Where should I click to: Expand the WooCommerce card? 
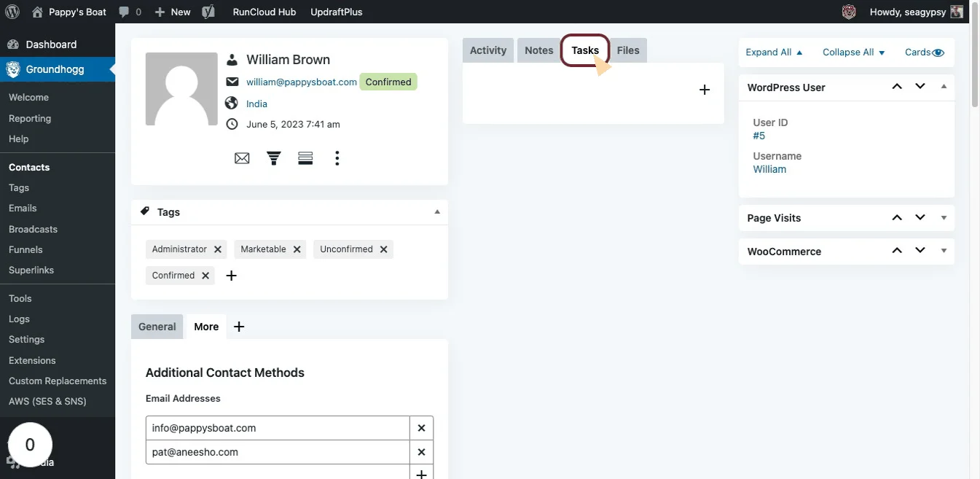tap(944, 252)
